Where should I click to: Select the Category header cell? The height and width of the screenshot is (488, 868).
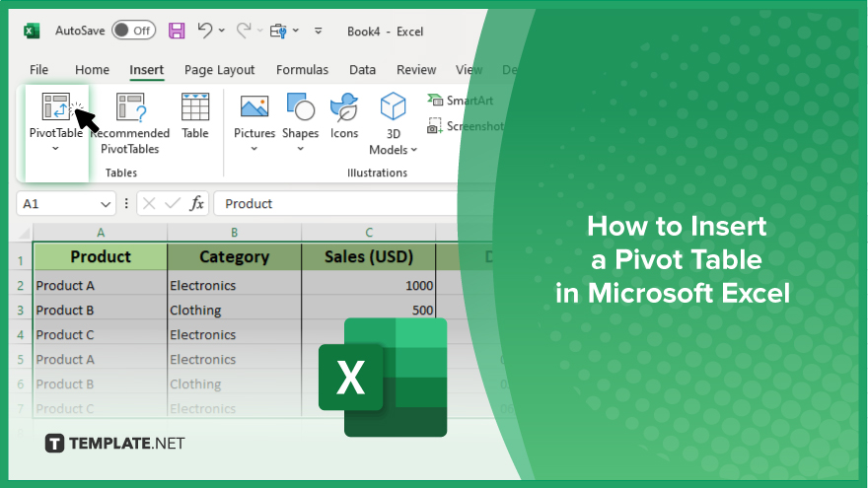(234, 256)
